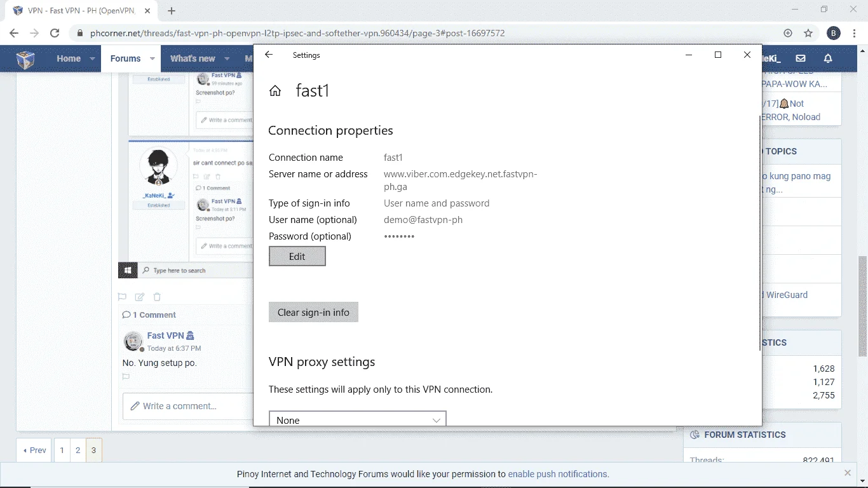Report the 'No. Yung setup po.' comment flag
868x488 pixels.
coord(126,377)
